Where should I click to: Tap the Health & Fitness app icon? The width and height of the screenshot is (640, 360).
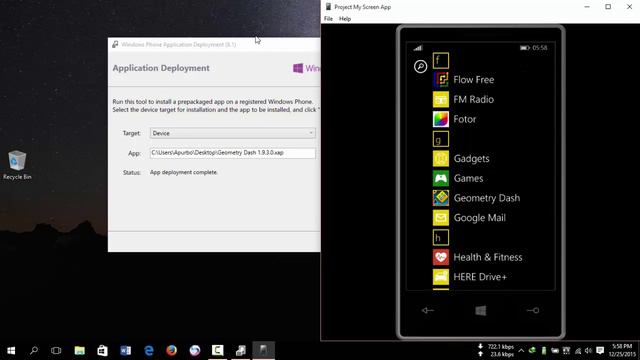coord(441,257)
